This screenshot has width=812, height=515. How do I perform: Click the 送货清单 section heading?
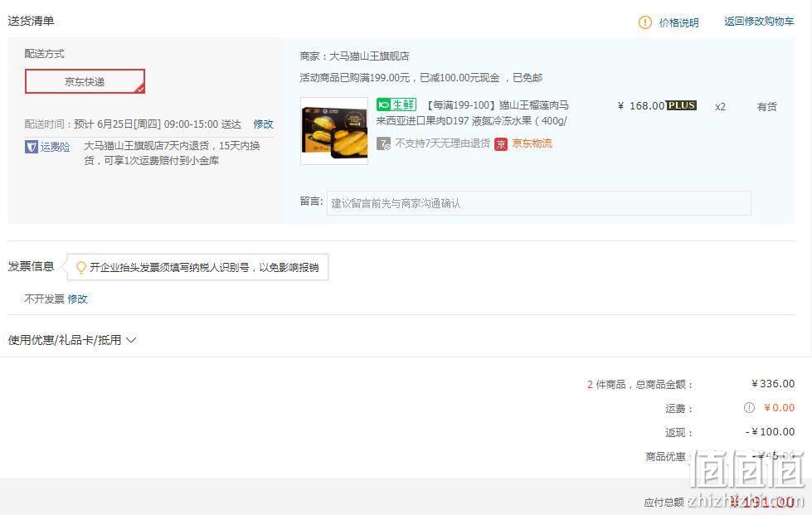coord(31,21)
